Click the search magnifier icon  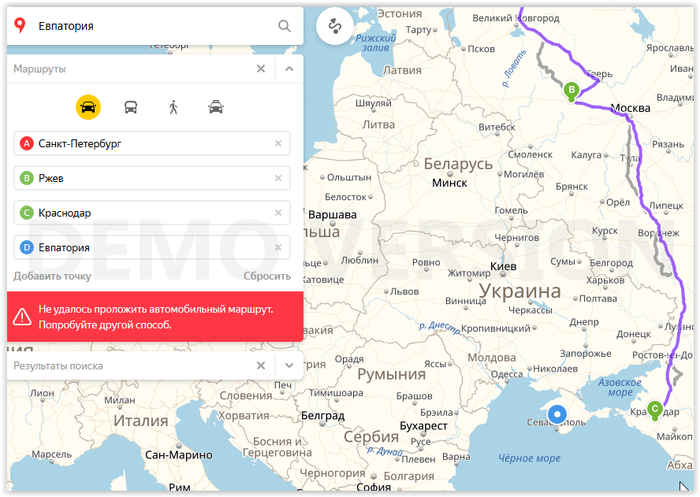(285, 26)
